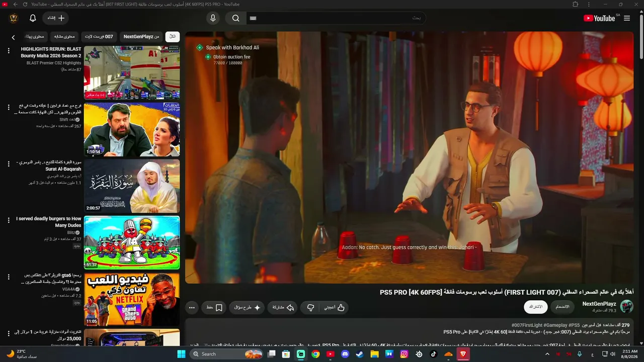Open the three-dot more actions menu under video

pyautogui.click(x=192, y=307)
